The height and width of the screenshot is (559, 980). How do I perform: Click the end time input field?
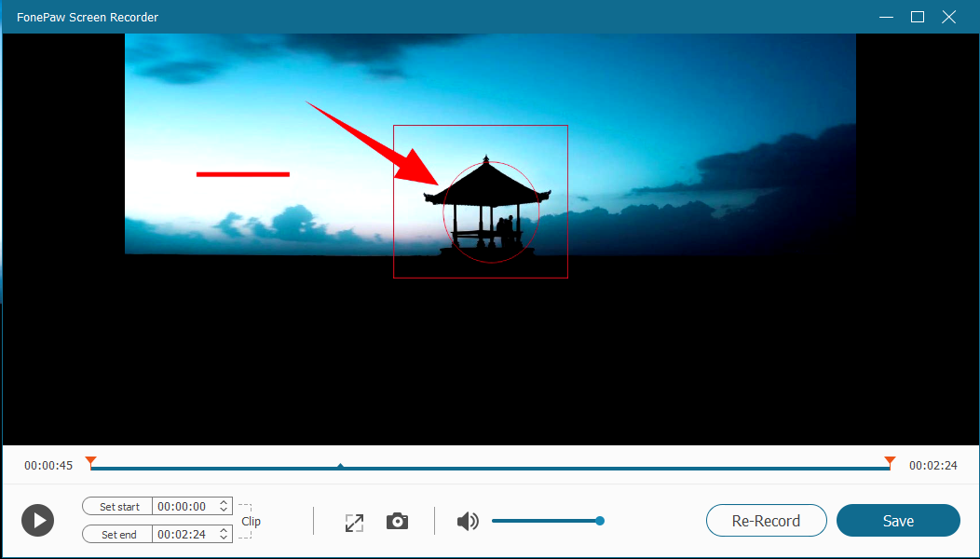click(x=184, y=534)
